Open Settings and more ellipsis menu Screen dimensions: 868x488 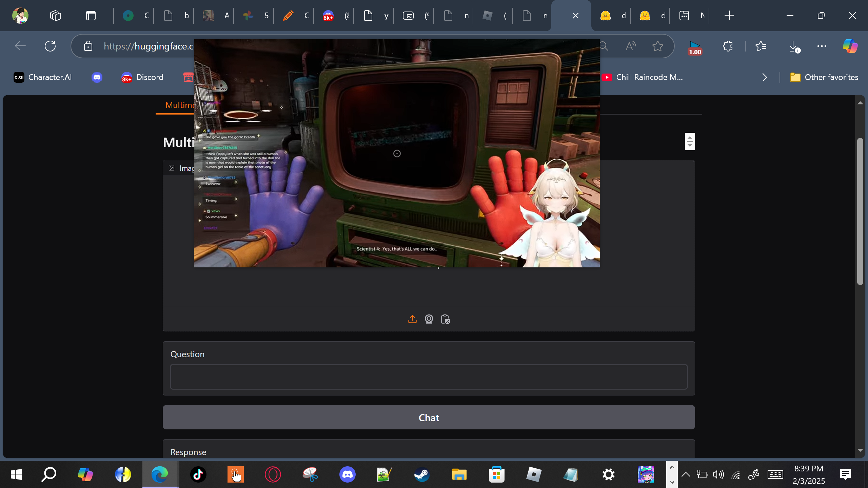coord(822,46)
